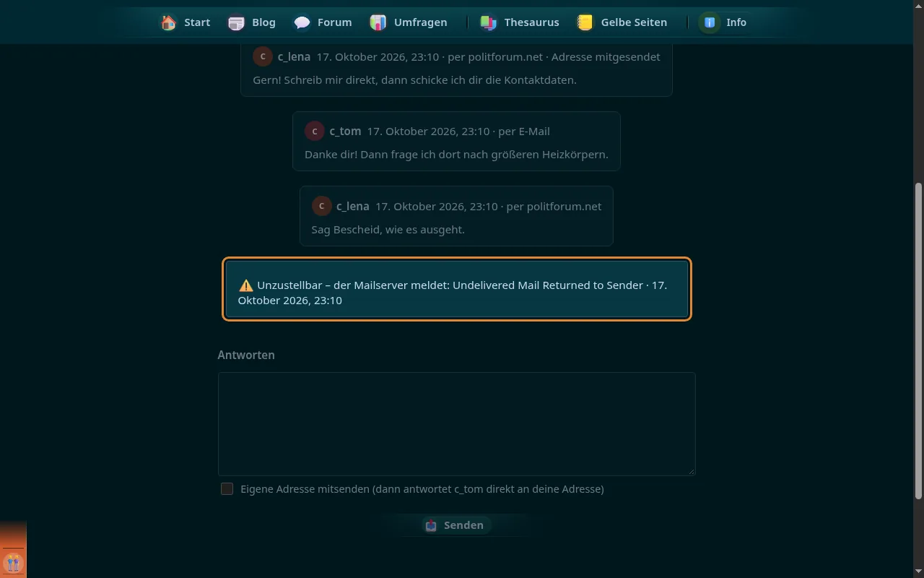Click c_tom avatar on 'Danke dir!' message
Image resolution: width=924 pixels, height=578 pixels.
(315, 131)
